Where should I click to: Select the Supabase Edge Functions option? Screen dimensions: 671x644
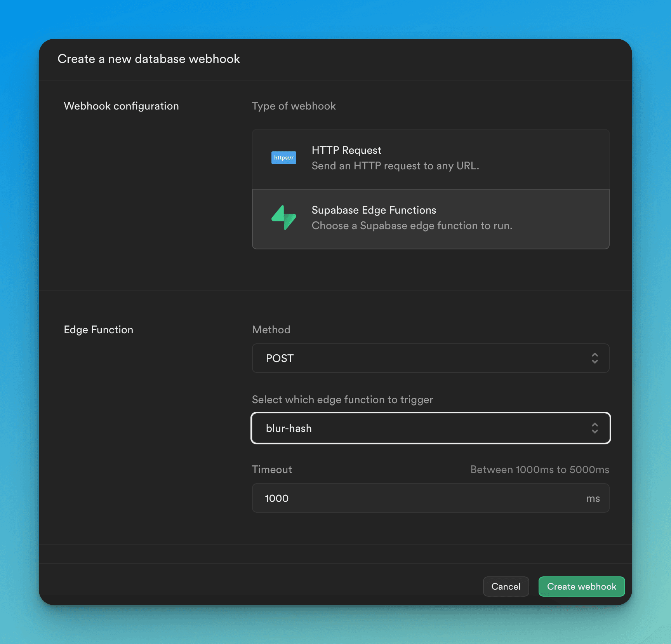[431, 219]
